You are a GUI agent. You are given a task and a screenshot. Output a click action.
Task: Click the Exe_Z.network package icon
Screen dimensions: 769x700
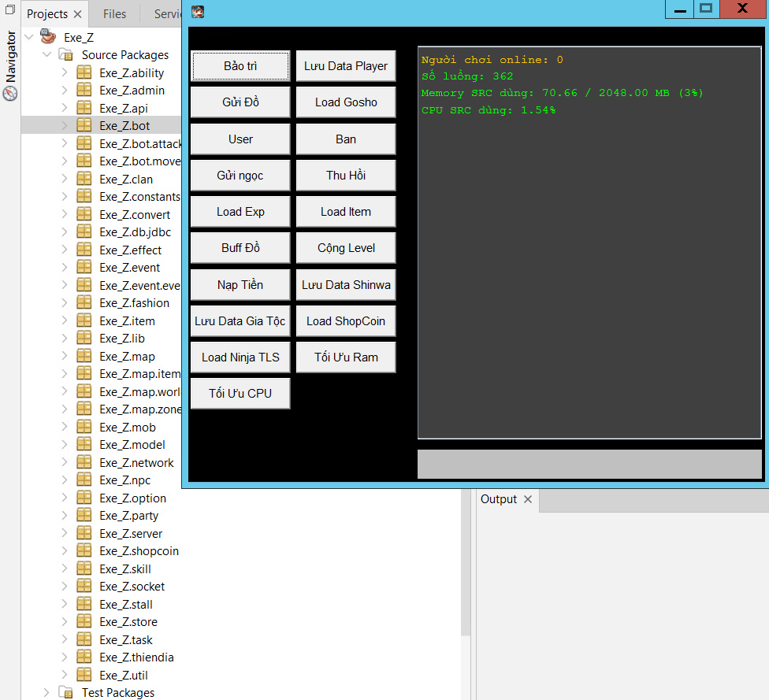point(84,462)
